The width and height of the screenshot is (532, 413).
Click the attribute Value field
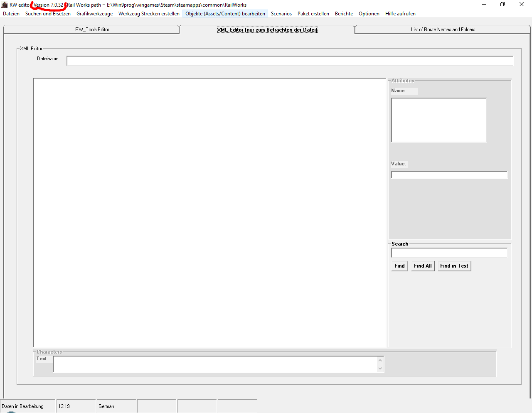449,175
